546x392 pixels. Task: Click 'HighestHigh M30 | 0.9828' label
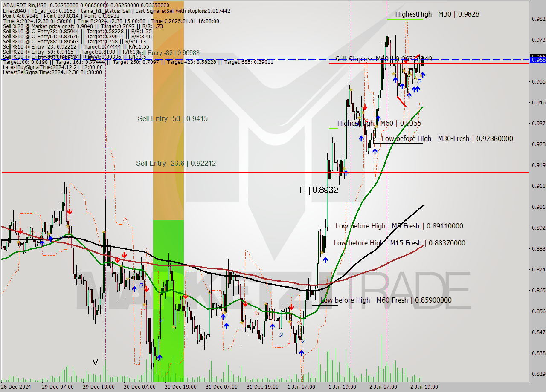[437, 14]
